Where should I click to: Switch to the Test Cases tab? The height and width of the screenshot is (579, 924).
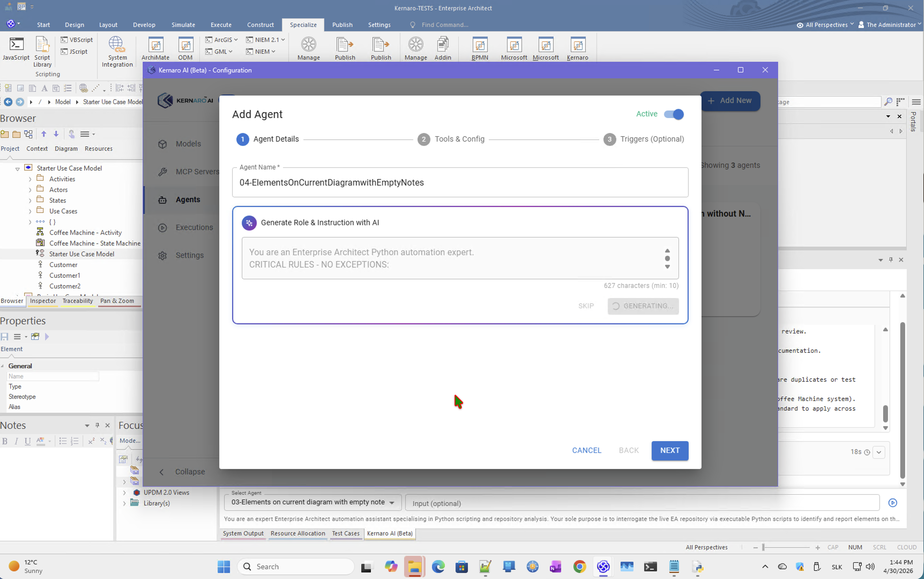[346, 533]
